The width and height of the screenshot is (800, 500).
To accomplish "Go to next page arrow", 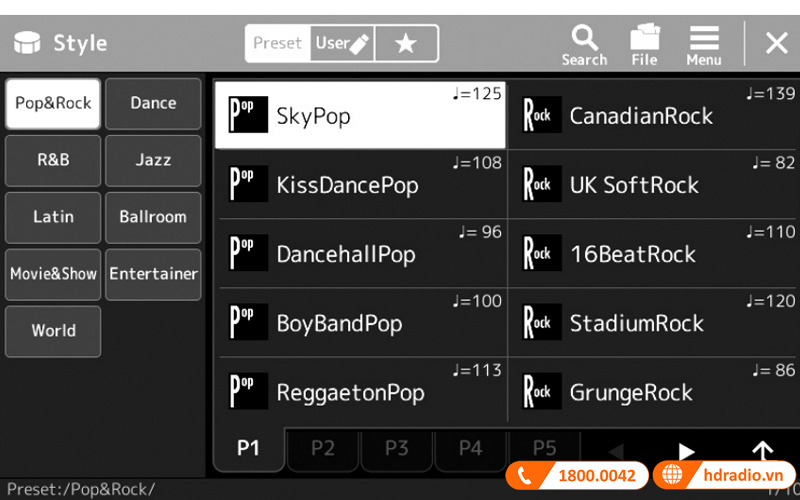I will click(x=686, y=451).
